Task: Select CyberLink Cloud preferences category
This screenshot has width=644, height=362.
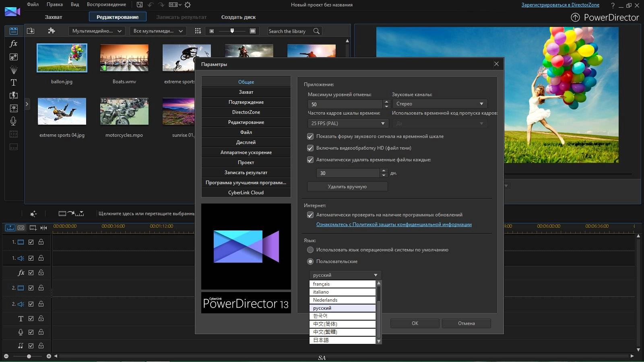Action: click(246, 193)
